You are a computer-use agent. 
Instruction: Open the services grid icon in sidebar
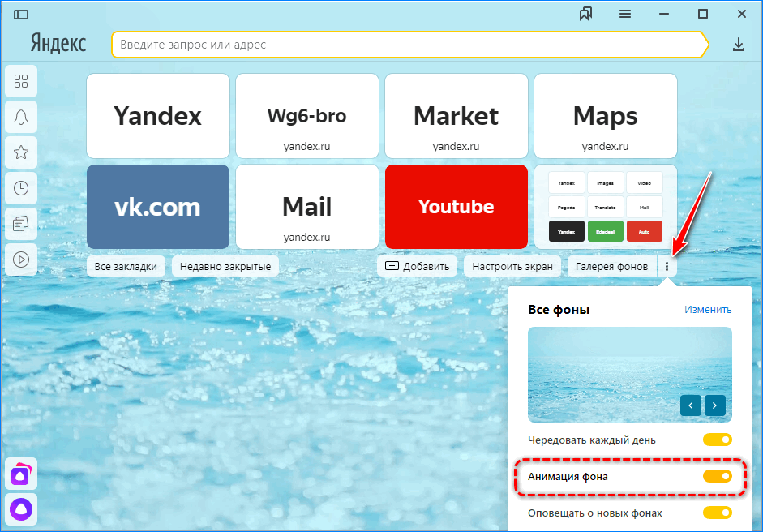[x=21, y=81]
